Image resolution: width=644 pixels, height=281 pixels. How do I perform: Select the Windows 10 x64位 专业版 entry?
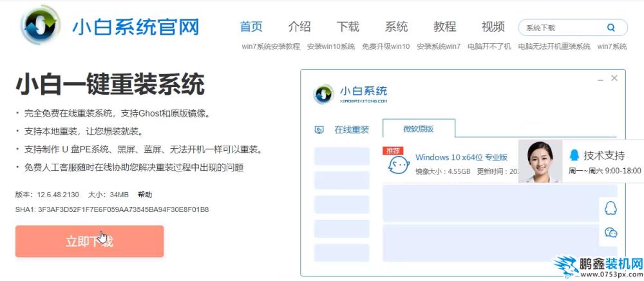(x=462, y=157)
